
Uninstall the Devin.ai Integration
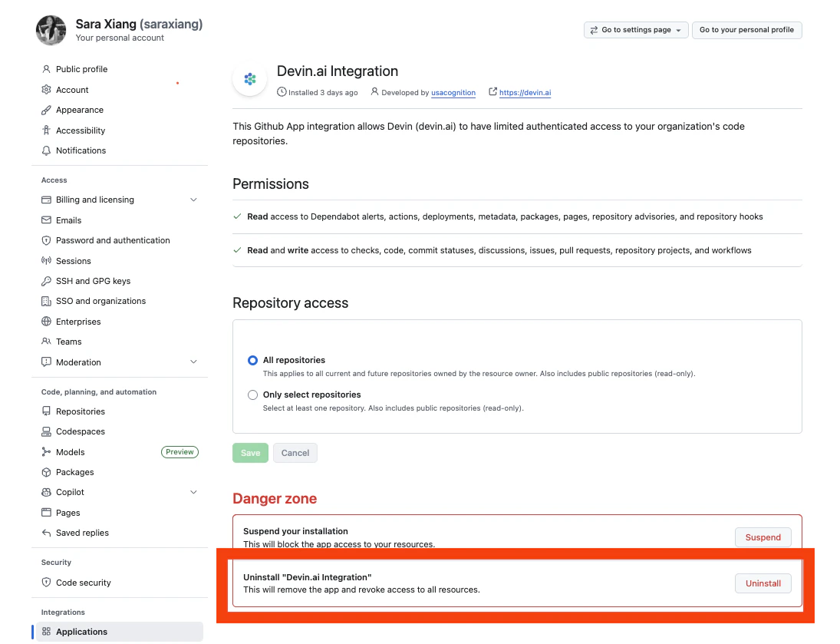tap(763, 583)
